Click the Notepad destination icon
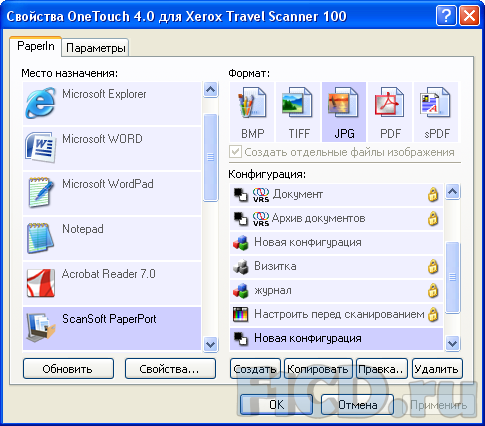The width and height of the screenshot is (485, 426). coord(40,238)
